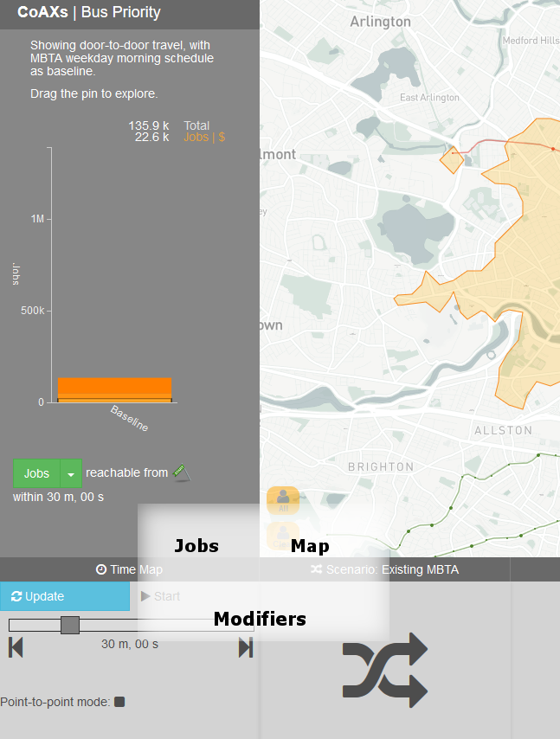The image size is (560, 739).
Task: Click the '22.6 k' jobs value
Action: click(x=151, y=137)
